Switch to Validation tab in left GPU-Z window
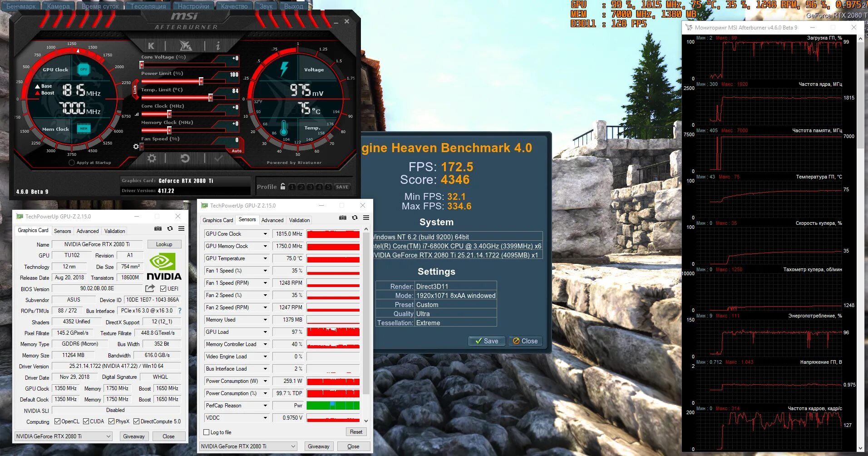The height and width of the screenshot is (456, 868). coord(114,231)
